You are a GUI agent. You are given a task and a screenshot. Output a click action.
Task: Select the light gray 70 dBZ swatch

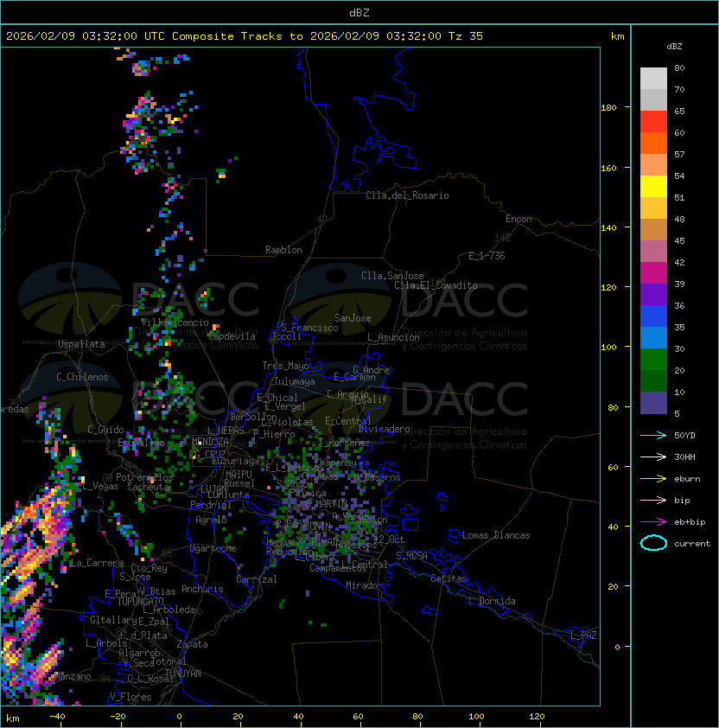pyautogui.click(x=653, y=78)
